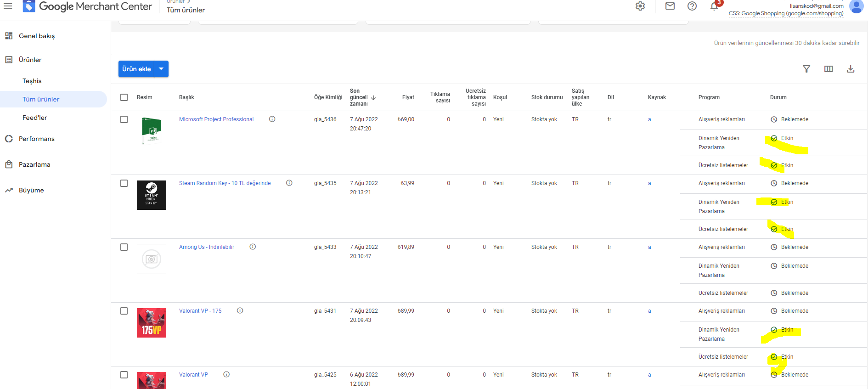
Task: Click the Steam Random Key product thumbnail
Action: pyautogui.click(x=152, y=195)
